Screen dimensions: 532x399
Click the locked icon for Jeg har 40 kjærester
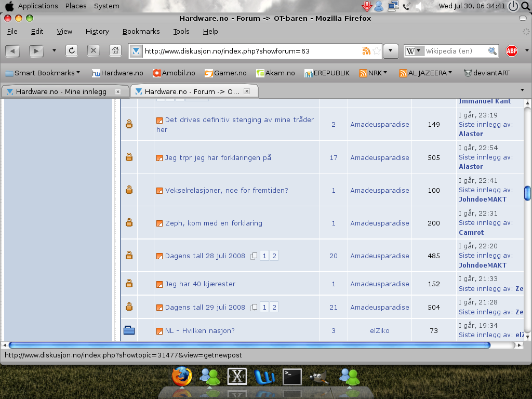(x=129, y=283)
